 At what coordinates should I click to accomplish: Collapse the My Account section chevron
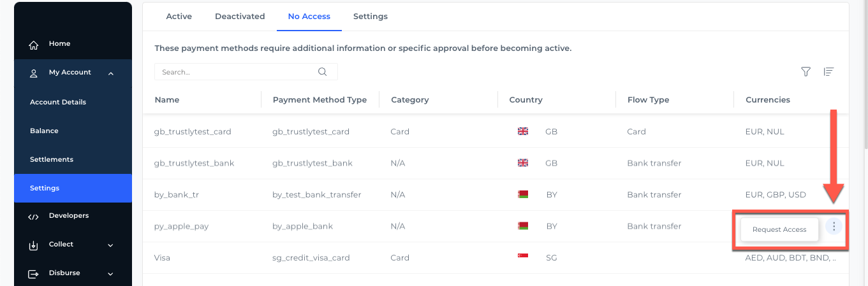(111, 73)
